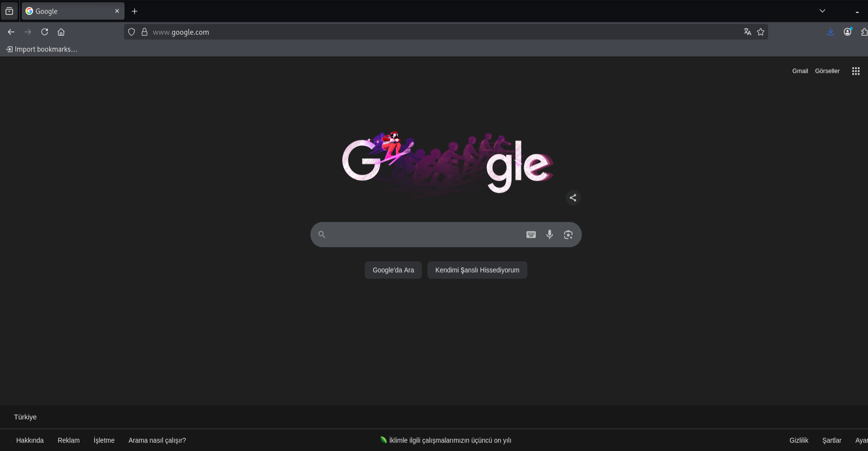This screenshot has height=451, width=868.
Task: Go forward with the forward arrow
Action: (28, 32)
